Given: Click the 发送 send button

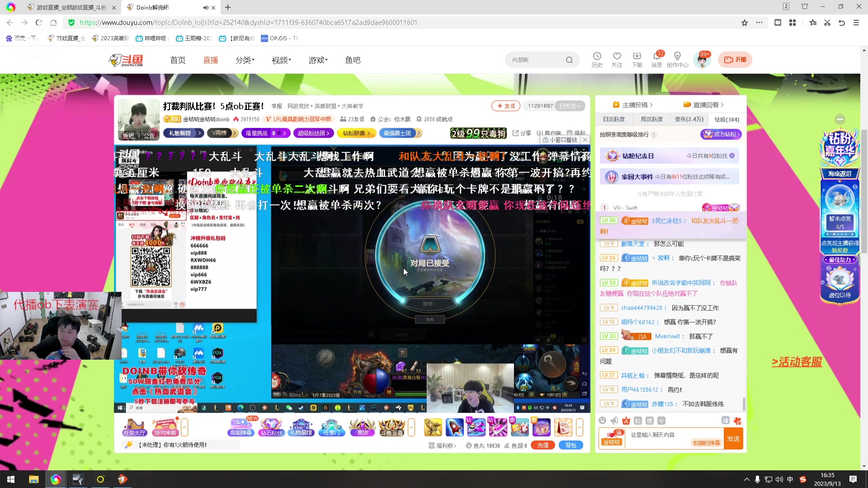Looking at the screenshot, I should (x=733, y=438).
